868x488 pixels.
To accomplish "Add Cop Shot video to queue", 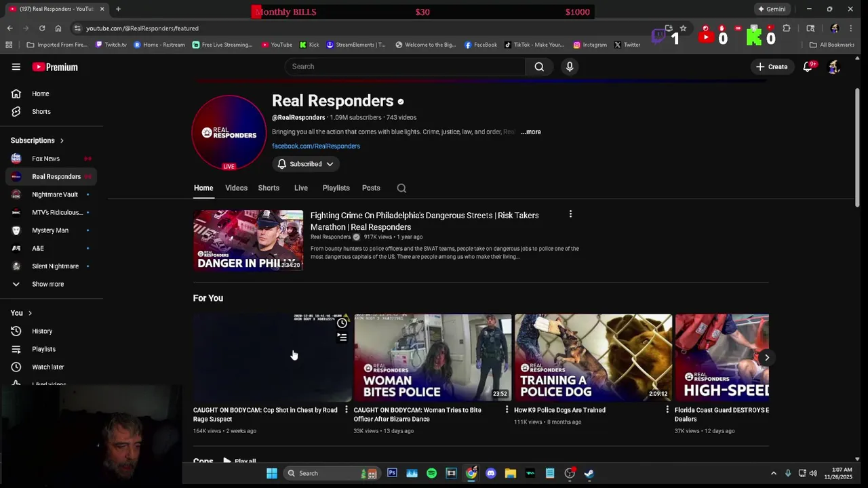I will click(x=342, y=337).
